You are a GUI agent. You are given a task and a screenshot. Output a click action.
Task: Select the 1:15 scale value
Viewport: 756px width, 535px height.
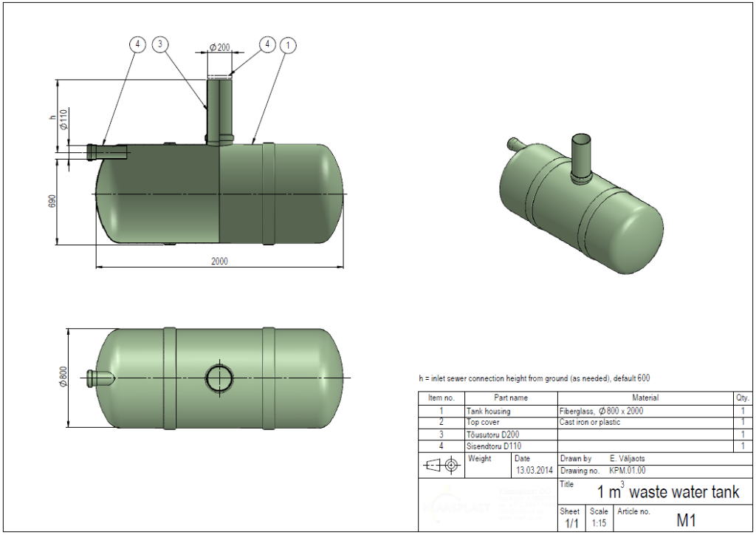coord(599,523)
